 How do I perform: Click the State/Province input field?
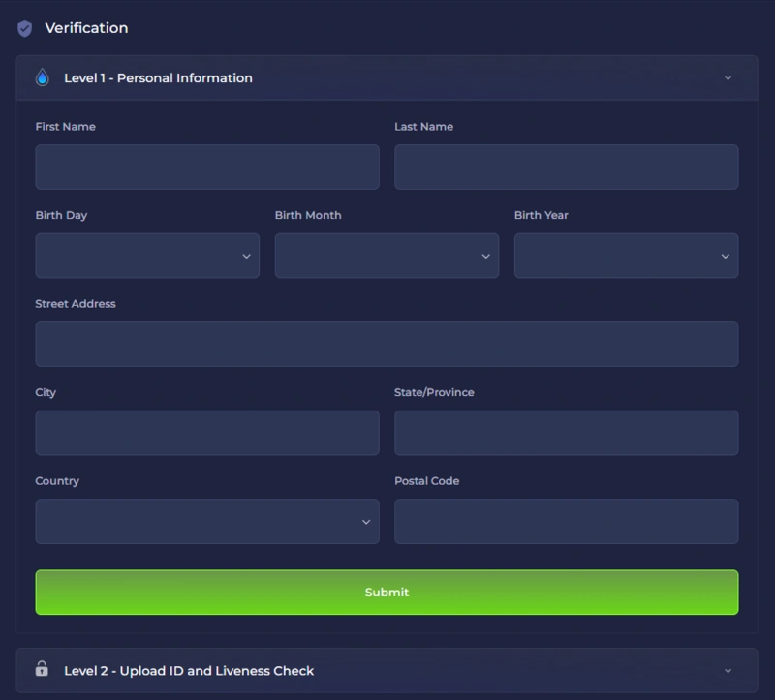pyautogui.click(x=566, y=432)
